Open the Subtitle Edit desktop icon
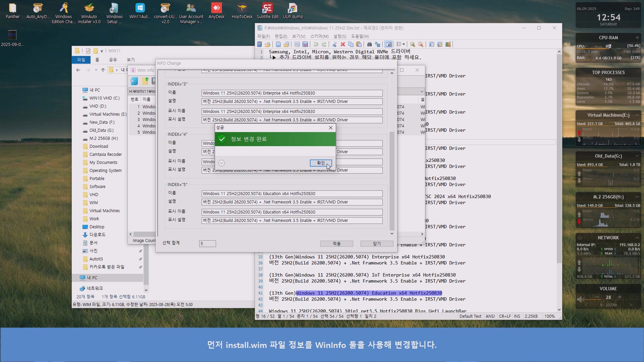 coord(267,11)
